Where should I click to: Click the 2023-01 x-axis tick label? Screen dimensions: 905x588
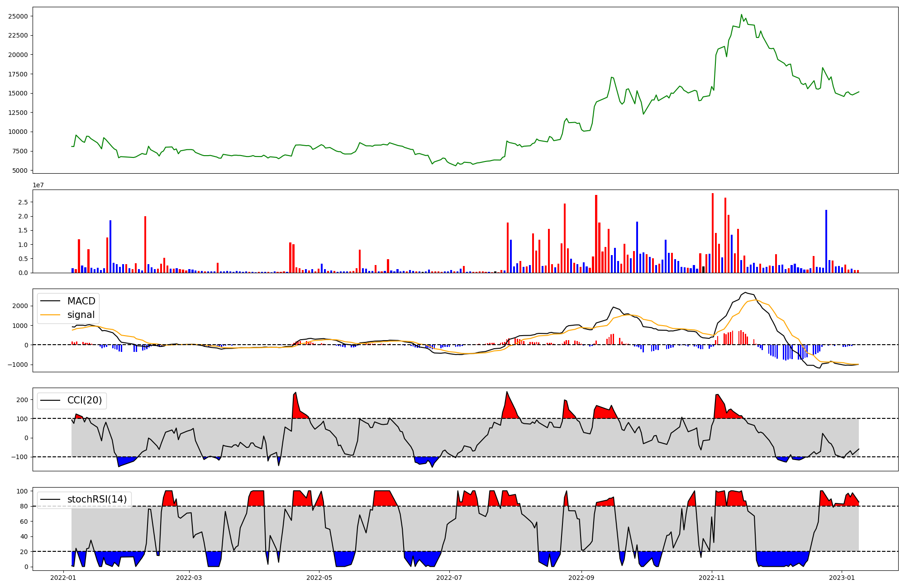[x=842, y=577]
